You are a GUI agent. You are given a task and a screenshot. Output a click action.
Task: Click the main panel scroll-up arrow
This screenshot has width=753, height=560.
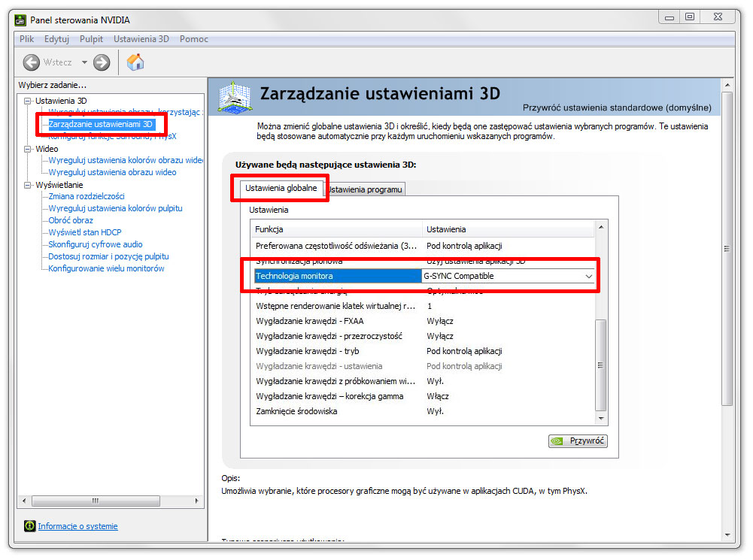[727, 85]
